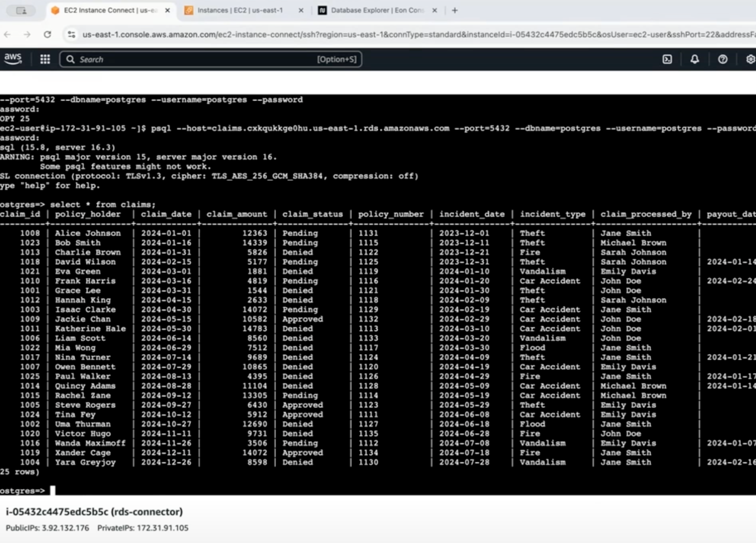The height and width of the screenshot is (543, 756).
Task: Close the EC2 Instance Connect tab
Action: click(167, 10)
